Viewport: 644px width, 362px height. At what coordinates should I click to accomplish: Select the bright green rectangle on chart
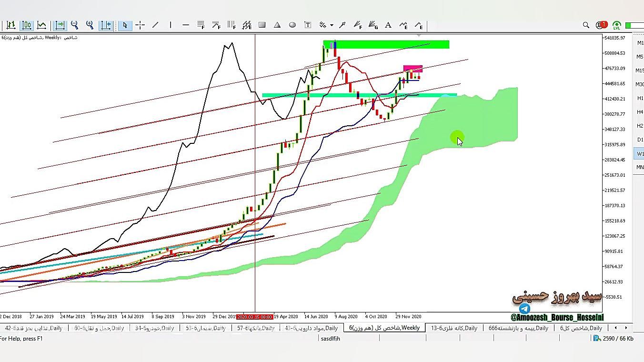(x=386, y=44)
